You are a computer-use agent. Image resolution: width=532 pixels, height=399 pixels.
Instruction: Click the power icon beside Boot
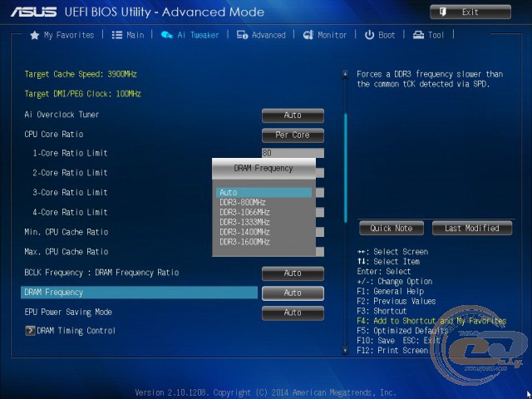click(x=369, y=35)
